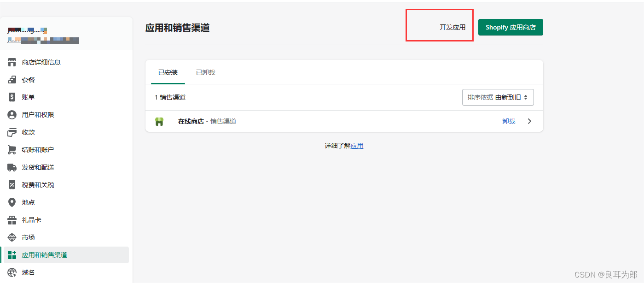This screenshot has height=283, width=644.
Task: Click the markets globe icon
Action: point(12,237)
